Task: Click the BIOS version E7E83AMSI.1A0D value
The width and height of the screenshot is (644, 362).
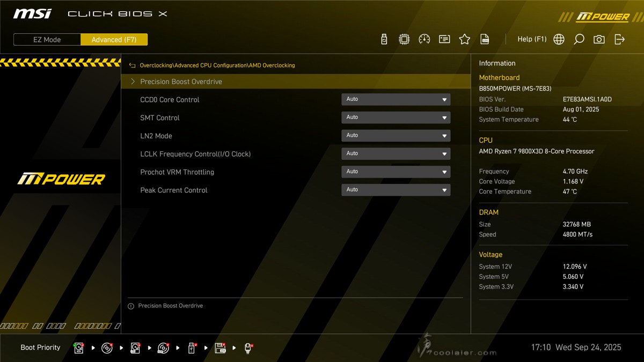Action: [x=587, y=99]
